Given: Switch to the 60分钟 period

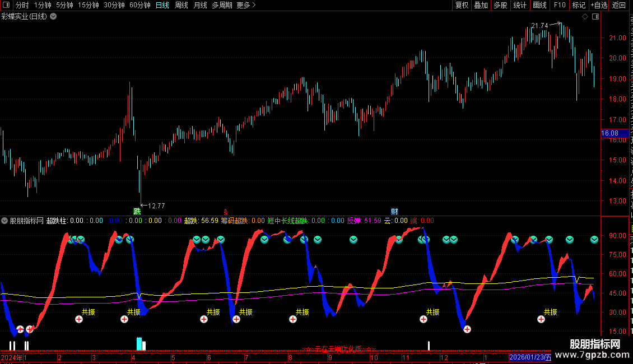Looking at the screenshot, I should (x=140, y=5).
